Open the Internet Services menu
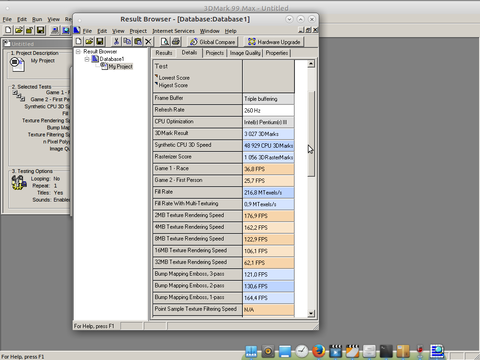Screen dimensions: 480x360 [x=173, y=31]
